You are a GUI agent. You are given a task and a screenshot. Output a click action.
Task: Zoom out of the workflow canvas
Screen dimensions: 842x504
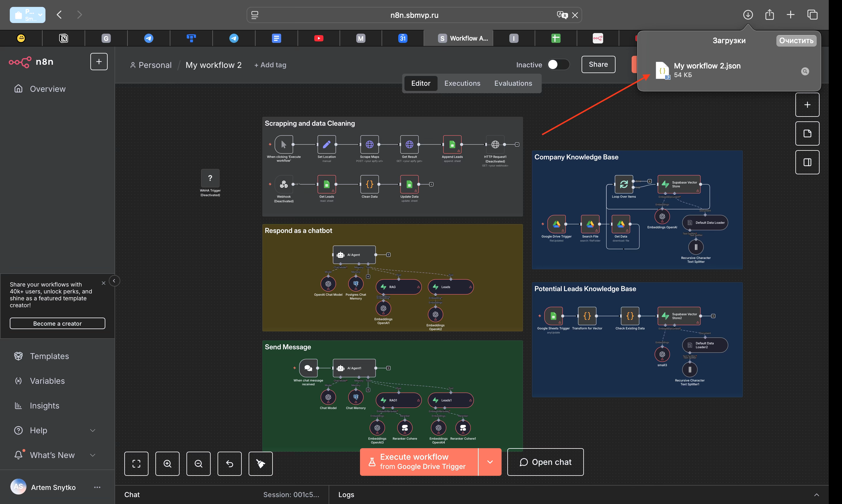coord(198,464)
